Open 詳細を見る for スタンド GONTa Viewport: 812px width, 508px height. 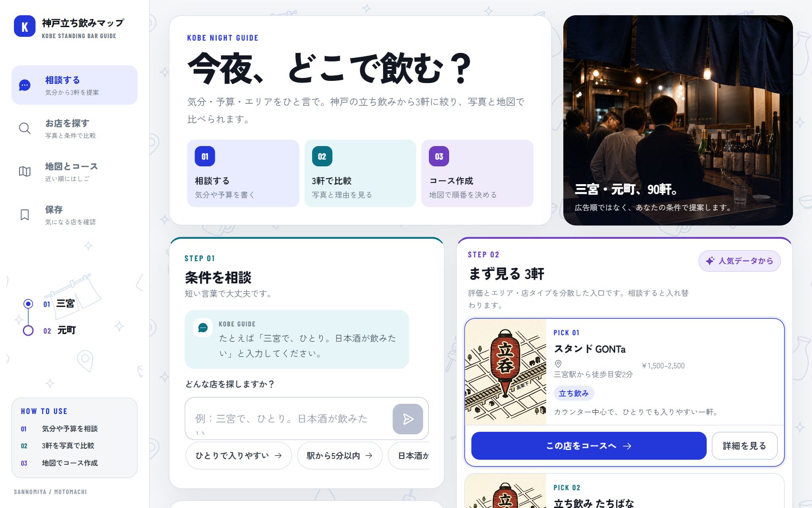744,446
